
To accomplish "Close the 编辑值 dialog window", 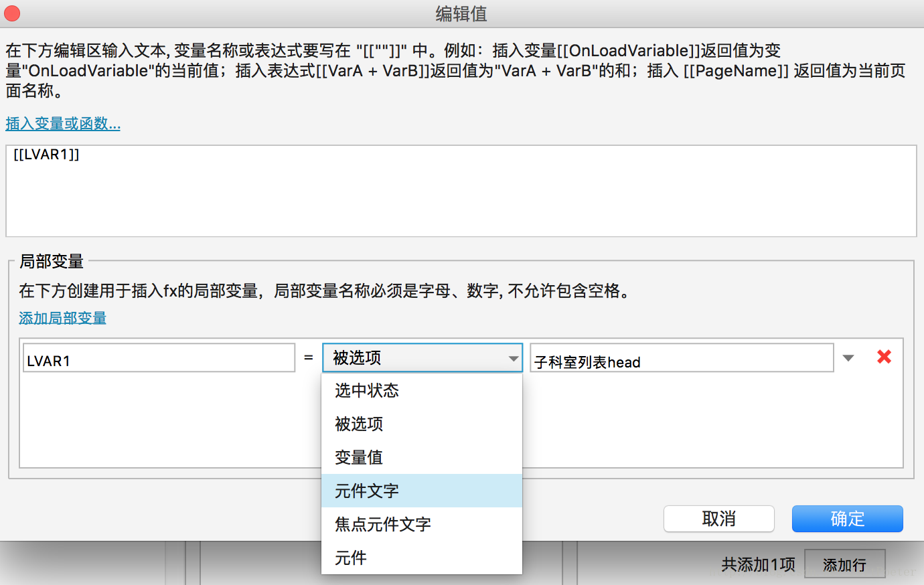I will coord(12,13).
